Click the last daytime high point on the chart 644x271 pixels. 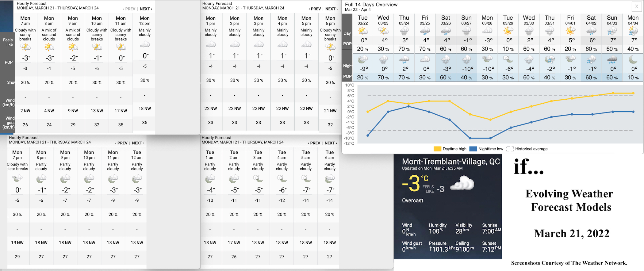coord(634,93)
